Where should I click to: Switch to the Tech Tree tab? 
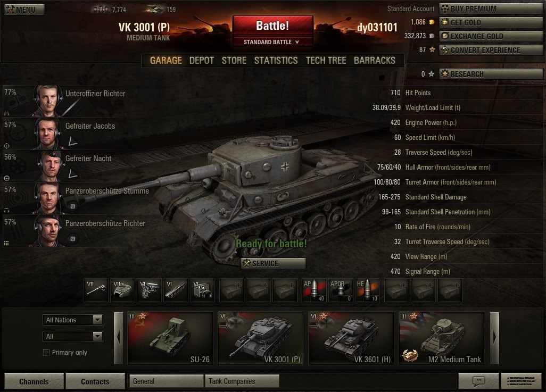click(x=326, y=61)
